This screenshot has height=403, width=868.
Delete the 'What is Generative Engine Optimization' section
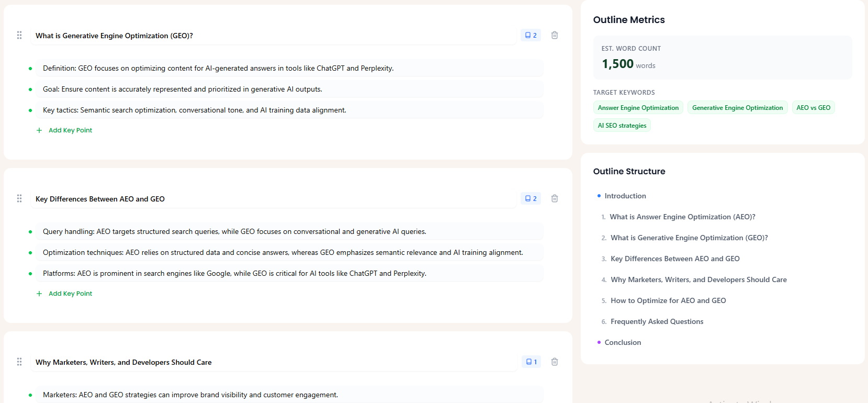555,36
